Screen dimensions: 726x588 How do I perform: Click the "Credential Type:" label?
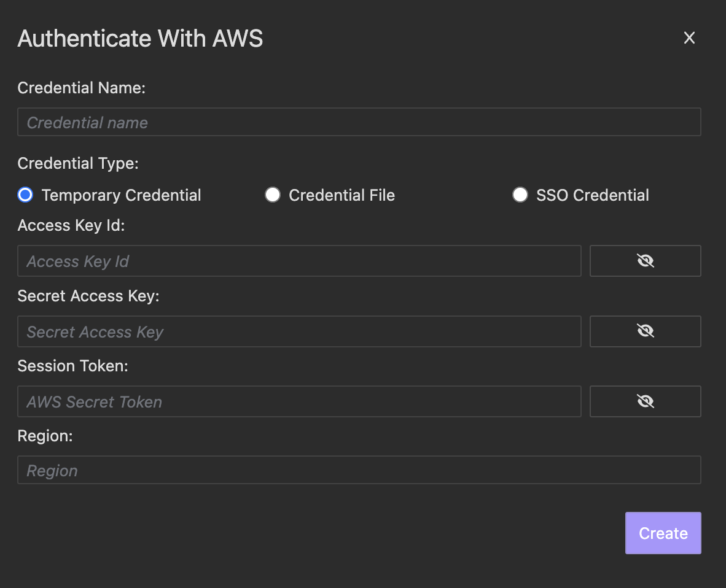coord(78,164)
